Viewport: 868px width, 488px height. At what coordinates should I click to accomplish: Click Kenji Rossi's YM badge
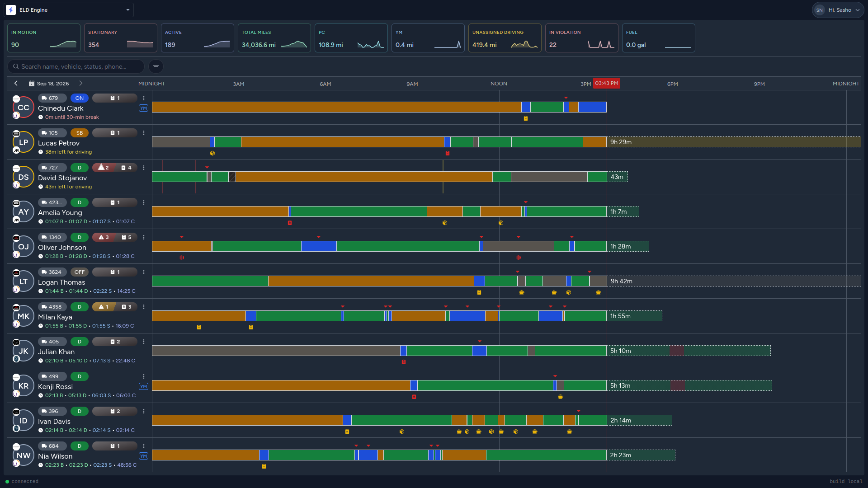pyautogui.click(x=143, y=386)
